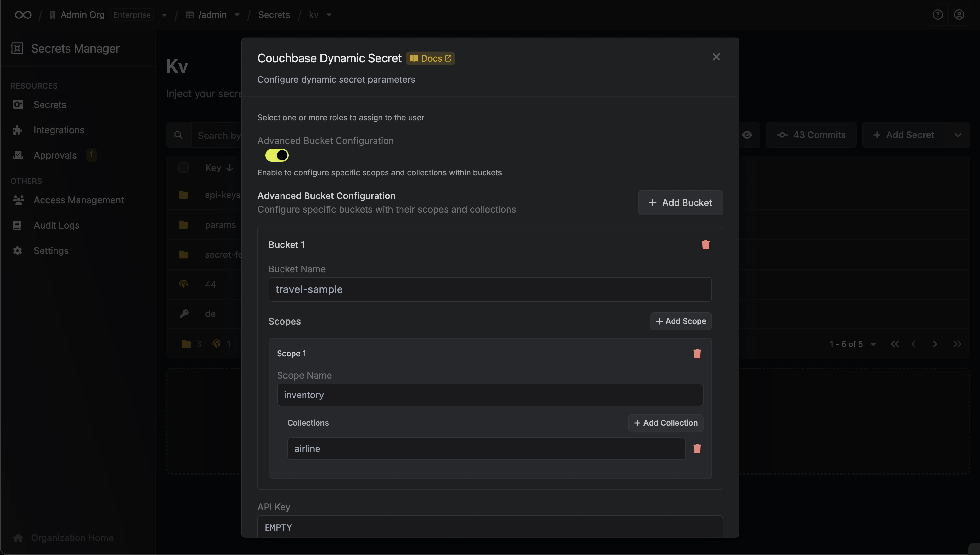Click the collection field airline
The height and width of the screenshot is (555, 980).
point(486,449)
